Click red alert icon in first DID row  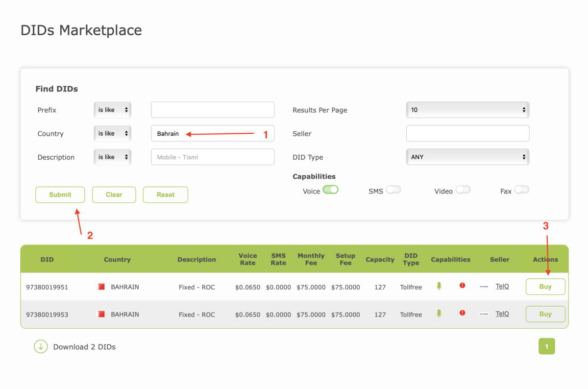[x=463, y=286]
